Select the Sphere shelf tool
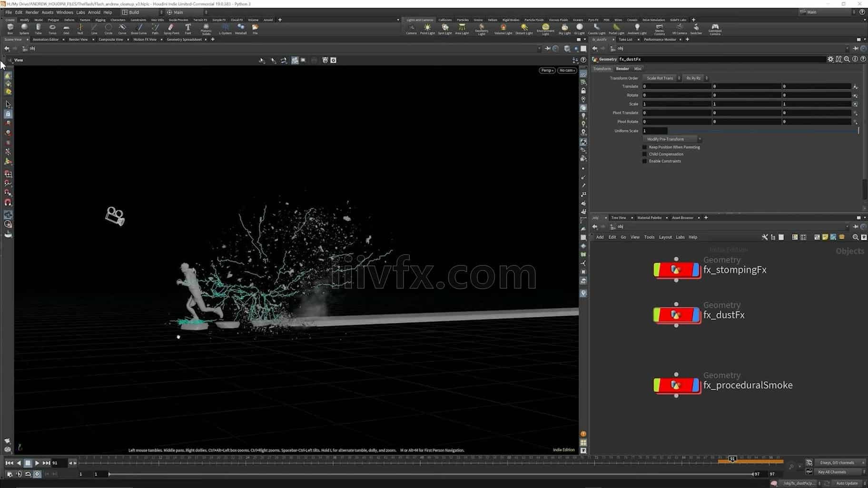 pos(24,29)
